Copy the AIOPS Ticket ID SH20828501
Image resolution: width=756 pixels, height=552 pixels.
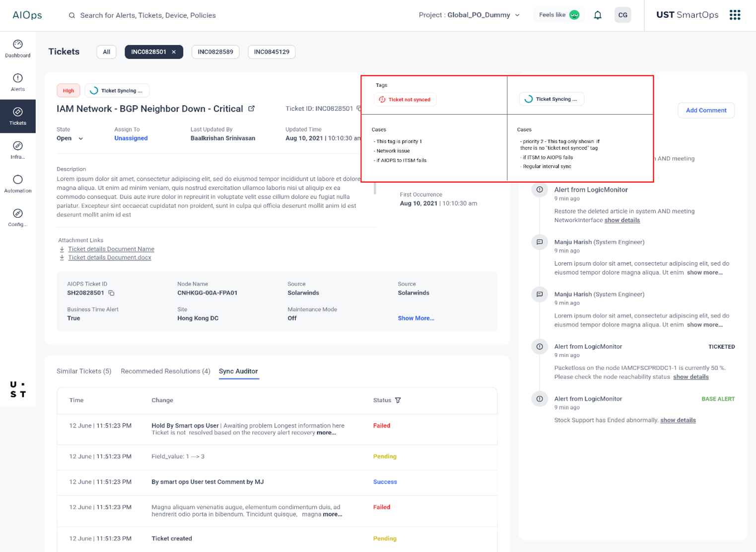pyautogui.click(x=112, y=293)
